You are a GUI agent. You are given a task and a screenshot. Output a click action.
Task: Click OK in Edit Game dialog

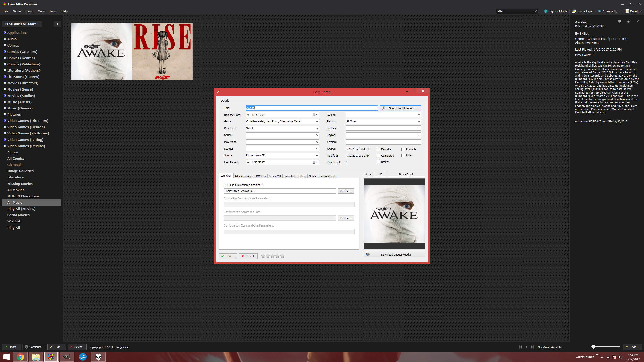point(228,256)
